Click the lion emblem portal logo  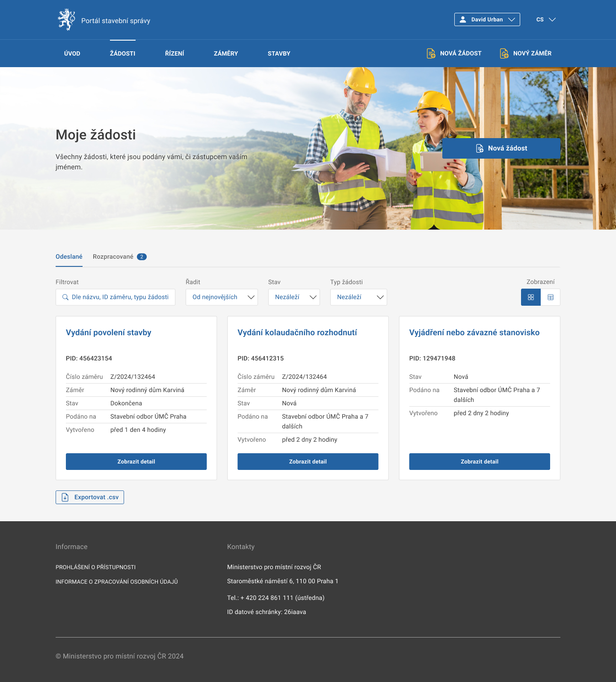point(66,20)
